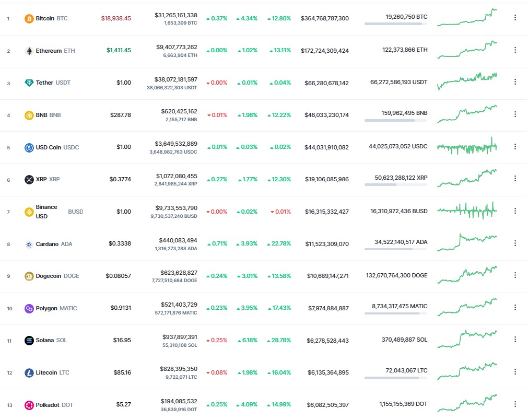Click XRP circulating supply progress bar

click(x=396, y=185)
